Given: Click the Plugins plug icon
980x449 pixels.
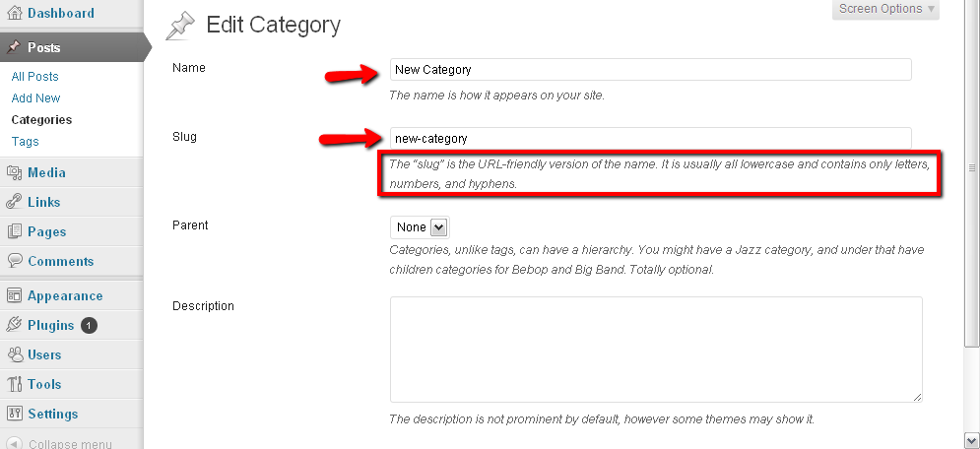Looking at the screenshot, I should [x=15, y=325].
